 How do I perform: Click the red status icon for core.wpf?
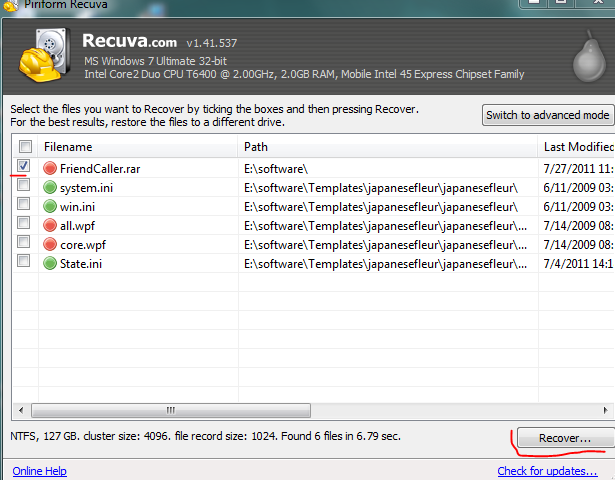50,244
